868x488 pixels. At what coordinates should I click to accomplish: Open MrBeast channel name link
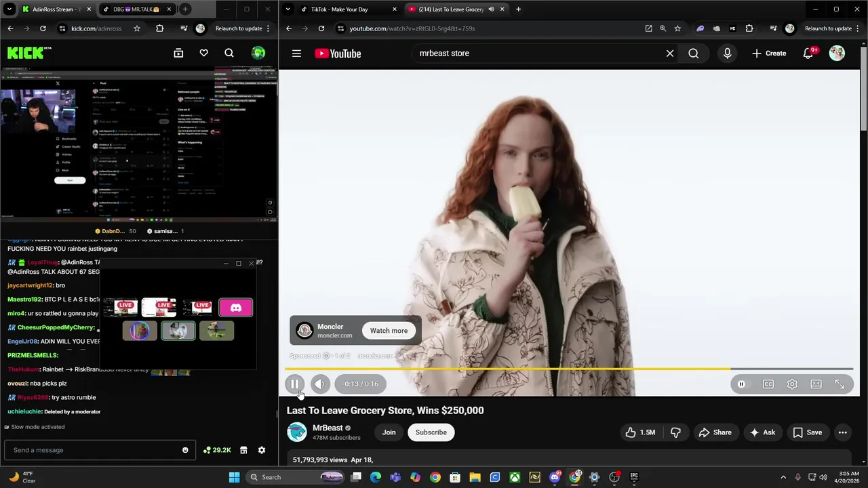pos(328,428)
